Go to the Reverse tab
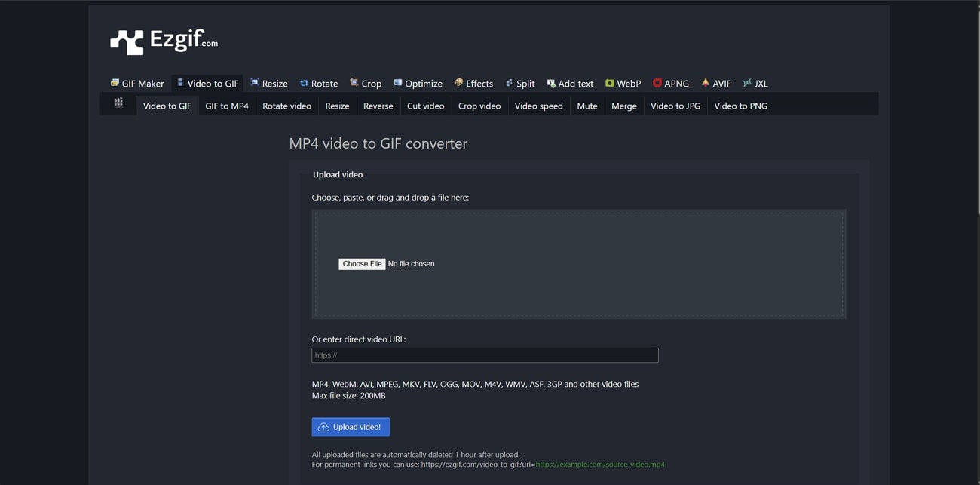This screenshot has height=485, width=980. [x=378, y=106]
